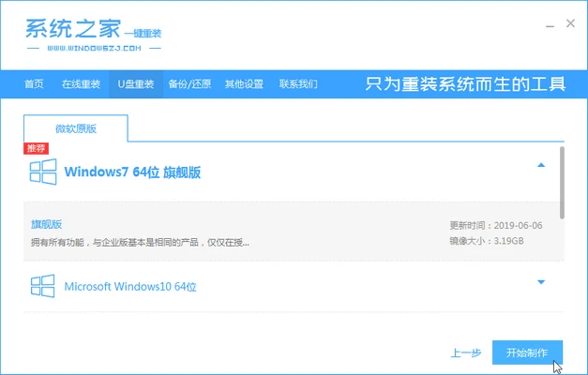Select Microsoft Windows10 64位 title
The width and height of the screenshot is (588, 375).
130,287
